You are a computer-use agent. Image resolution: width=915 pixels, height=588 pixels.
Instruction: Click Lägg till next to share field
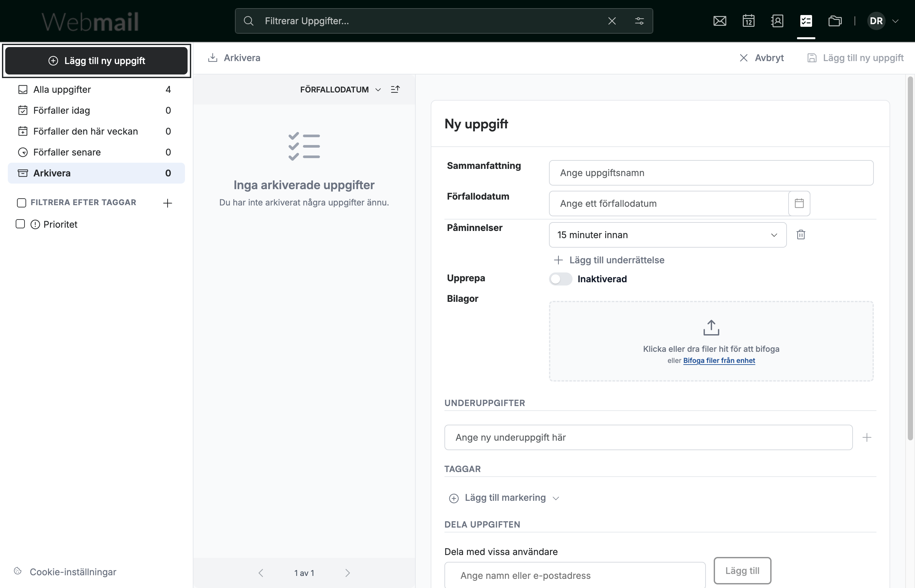pyautogui.click(x=742, y=570)
